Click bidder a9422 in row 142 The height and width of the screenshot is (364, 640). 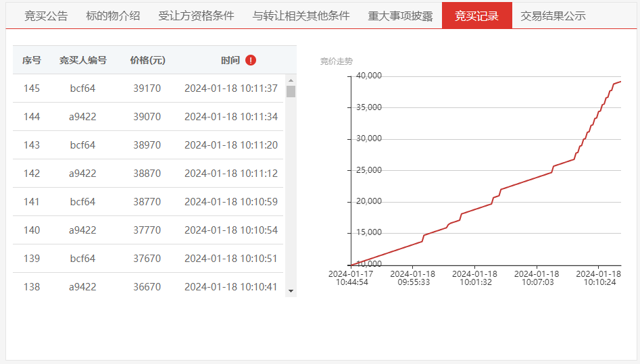click(82, 174)
